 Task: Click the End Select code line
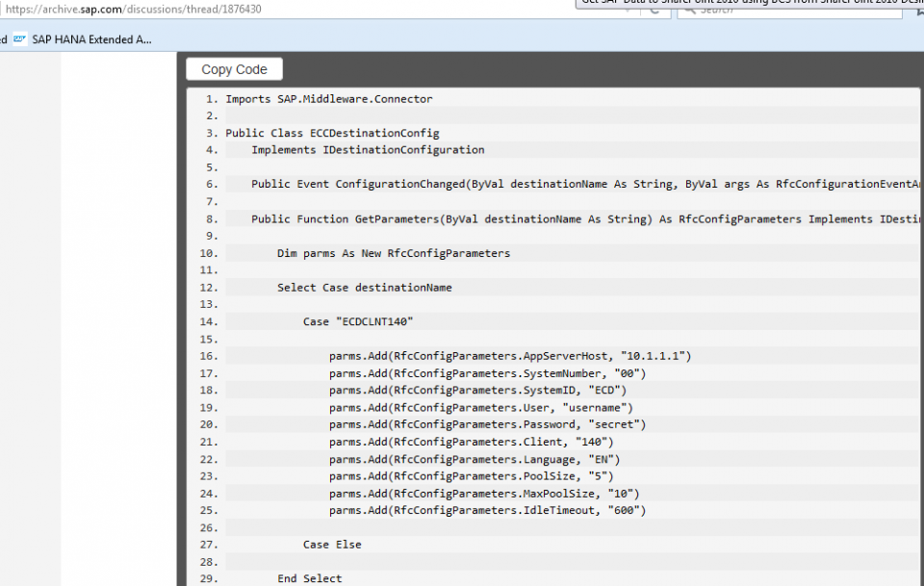309,578
